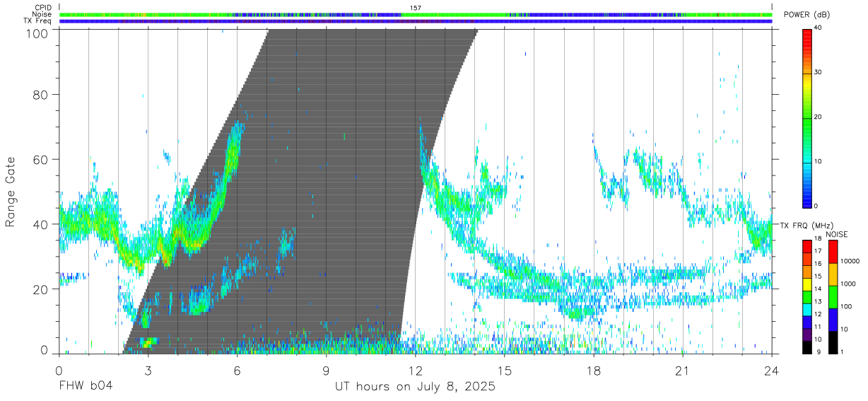Click y-axis tick label 80

pos(40,94)
